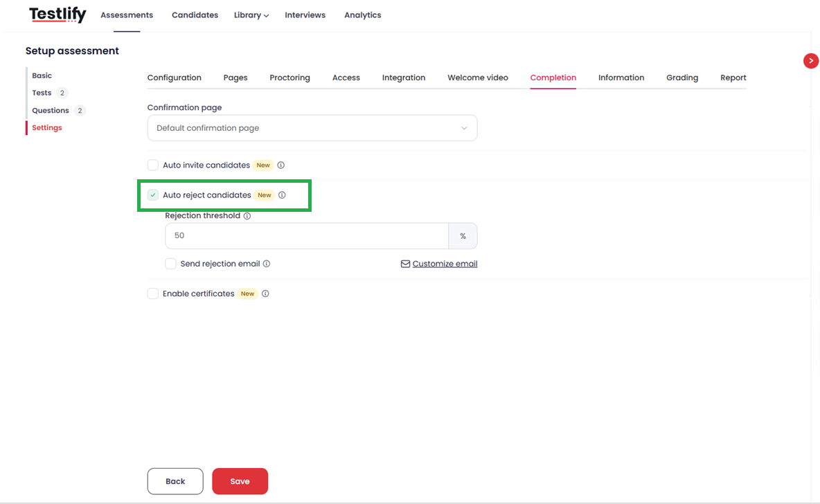This screenshot has height=504, width=820.
Task: Enable certificates checkbox
Action: coord(152,294)
